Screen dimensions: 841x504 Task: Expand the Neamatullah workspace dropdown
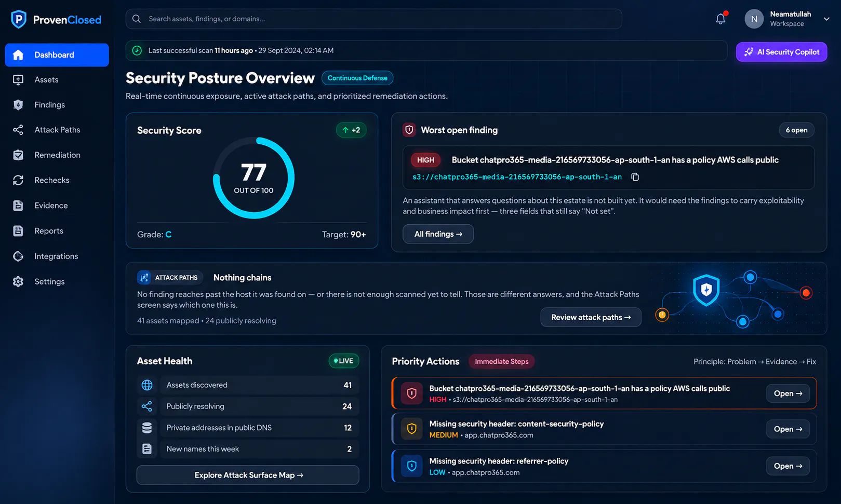pos(826,19)
